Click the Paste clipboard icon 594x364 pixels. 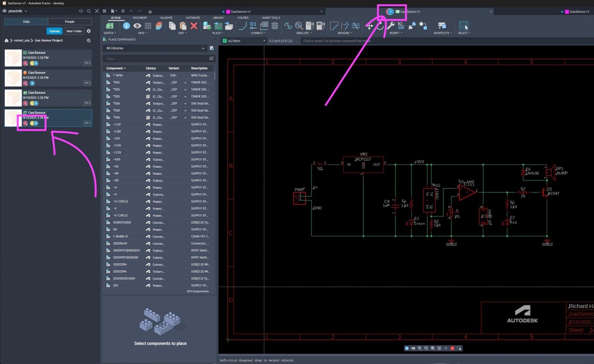183,26
